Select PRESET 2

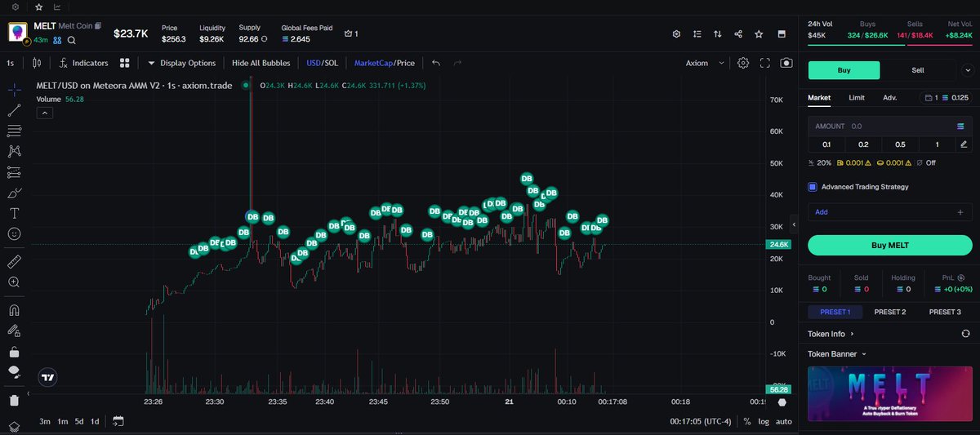(x=890, y=312)
